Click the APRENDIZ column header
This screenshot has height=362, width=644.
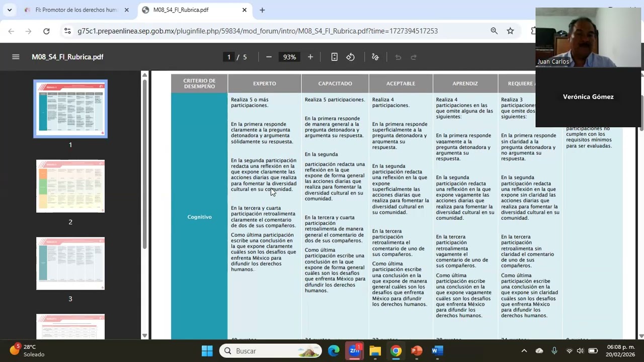[x=465, y=83]
